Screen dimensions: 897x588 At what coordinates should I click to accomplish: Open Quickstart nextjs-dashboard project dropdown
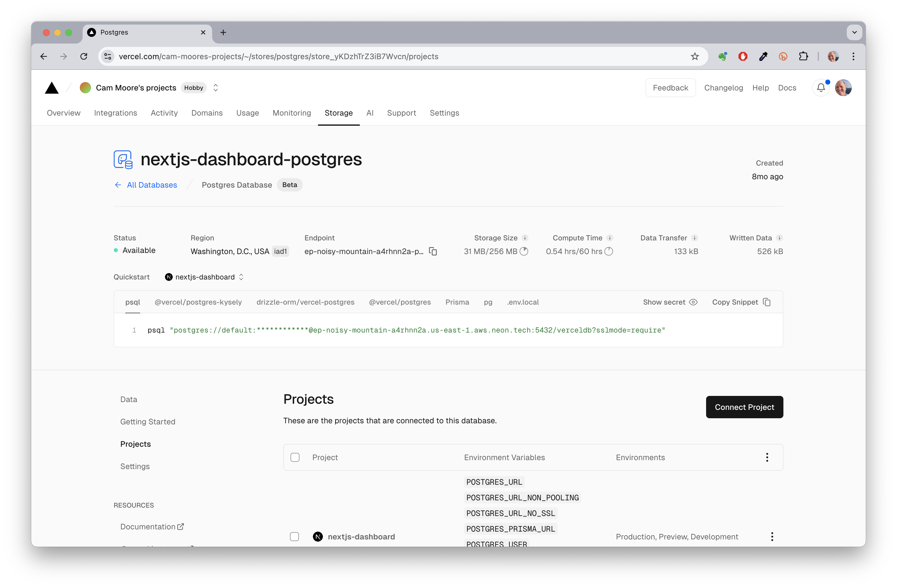tap(205, 277)
